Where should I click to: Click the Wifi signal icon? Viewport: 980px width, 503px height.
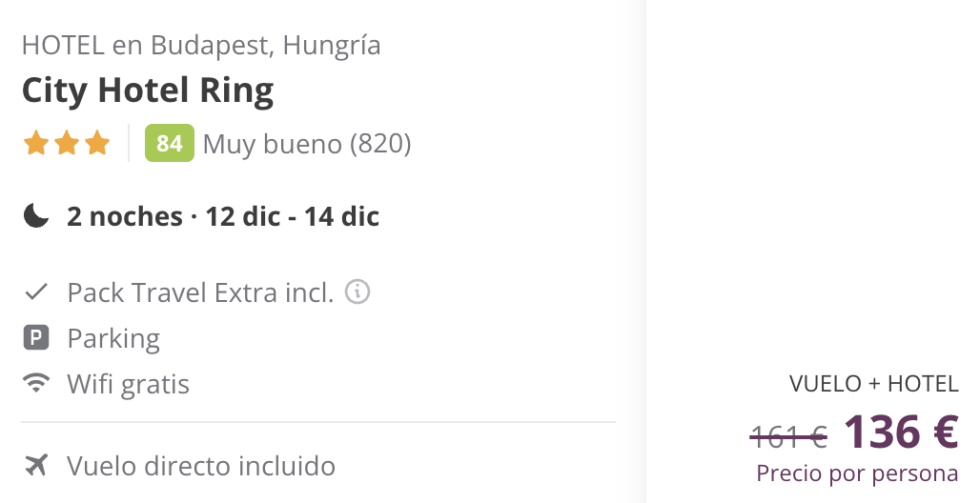36,384
